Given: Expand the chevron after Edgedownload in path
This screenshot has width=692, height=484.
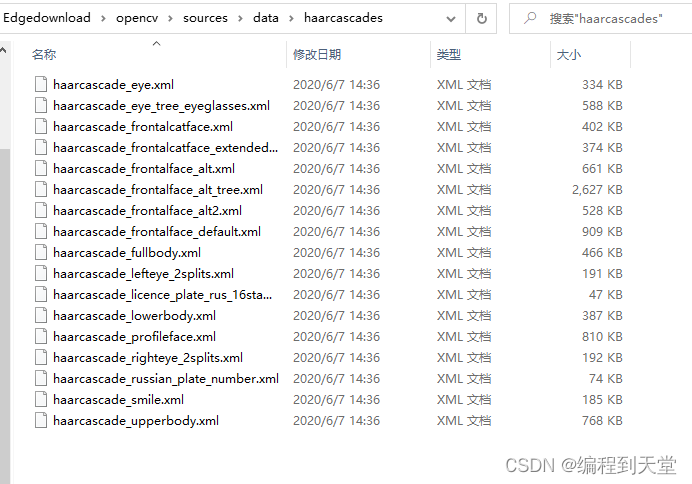Looking at the screenshot, I should click(x=103, y=19).
